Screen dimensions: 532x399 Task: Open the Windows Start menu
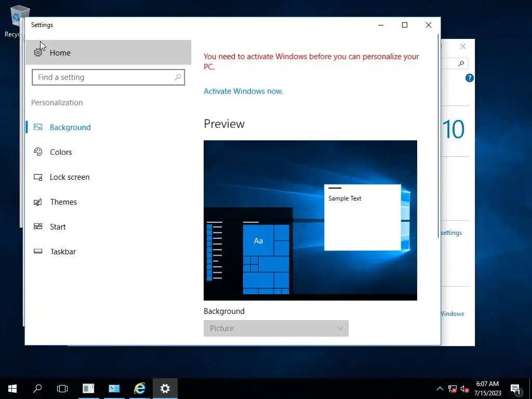(x=12, y=389)
